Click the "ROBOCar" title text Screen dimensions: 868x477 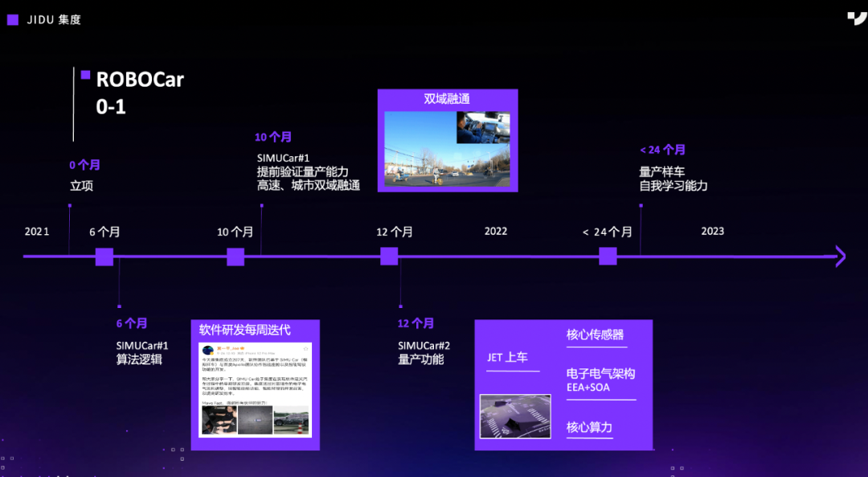point(140,80)
